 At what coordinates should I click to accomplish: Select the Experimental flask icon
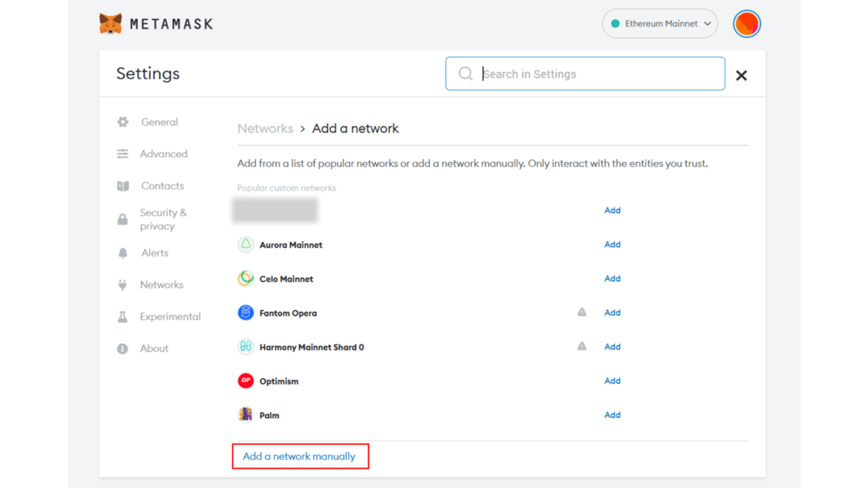[x=123, y=316]
